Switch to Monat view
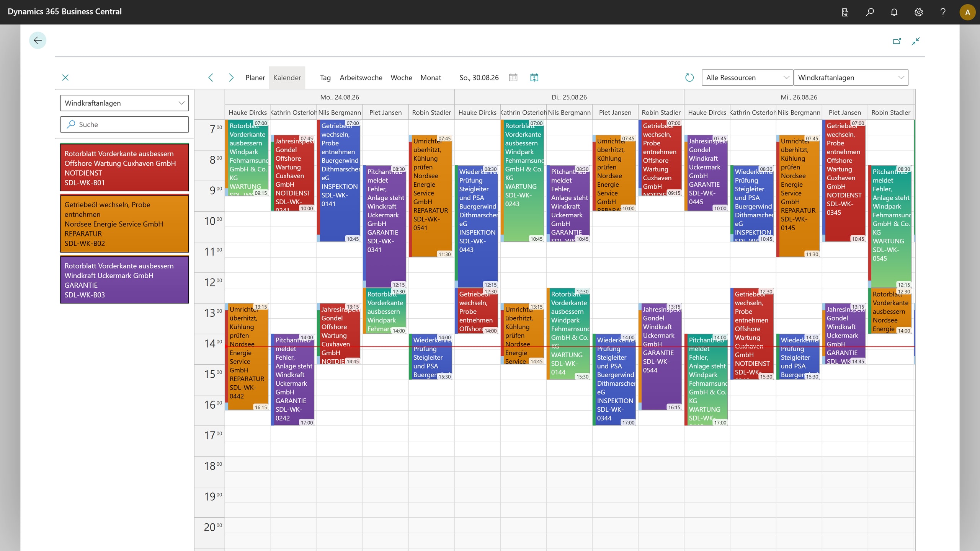980x551 pixels. click(431, 78)
